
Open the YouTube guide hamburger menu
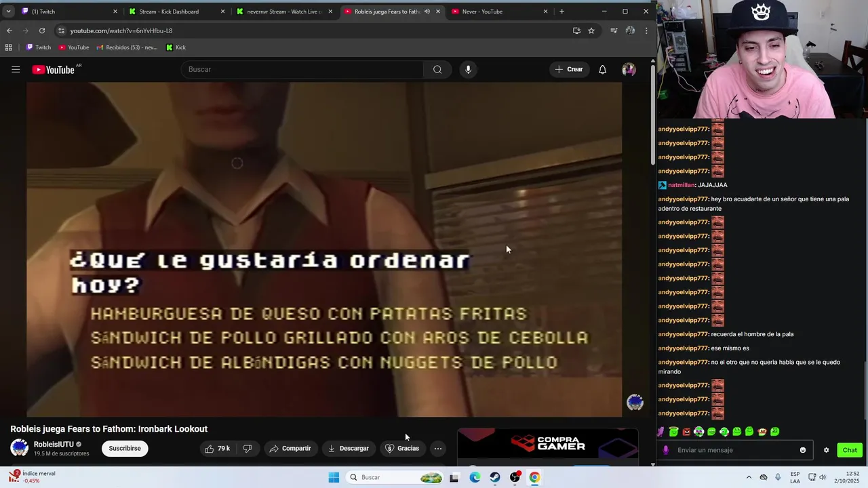click(x=16, y=69)
